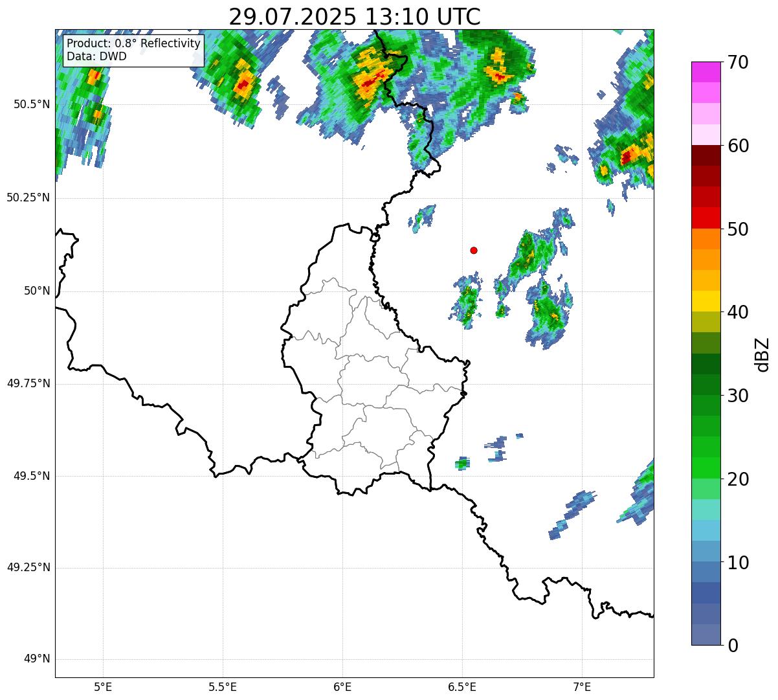Viewport: 778px width, 700px height.
Task: Click the 49.5°N latitude label
Action: pyautogui.click(x=31, y=476)
